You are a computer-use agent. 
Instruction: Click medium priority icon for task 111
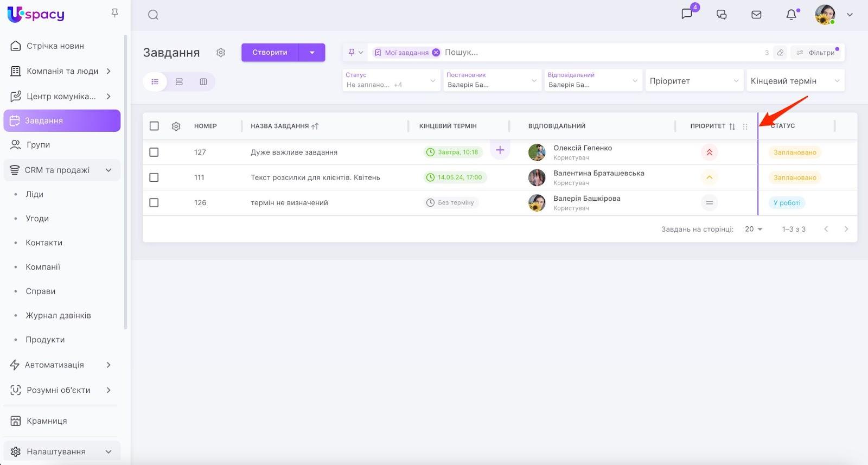point(709,177)
